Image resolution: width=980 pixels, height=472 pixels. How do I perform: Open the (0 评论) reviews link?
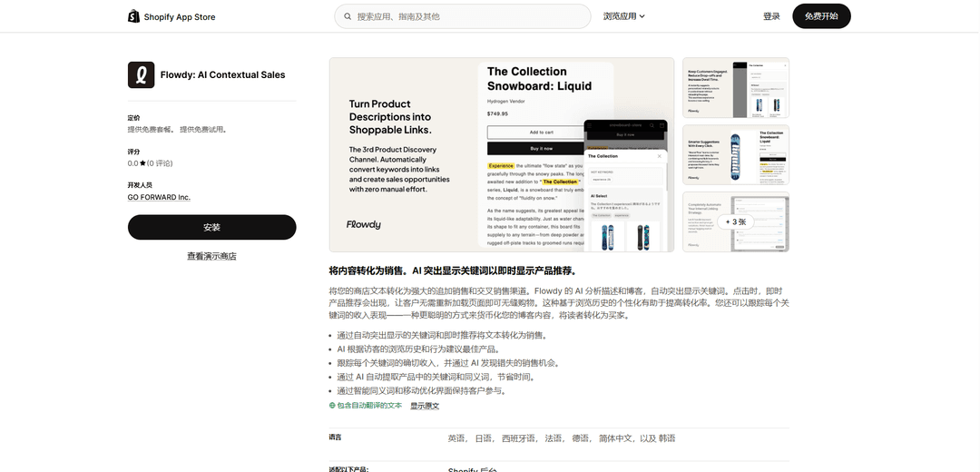point(160,163)
